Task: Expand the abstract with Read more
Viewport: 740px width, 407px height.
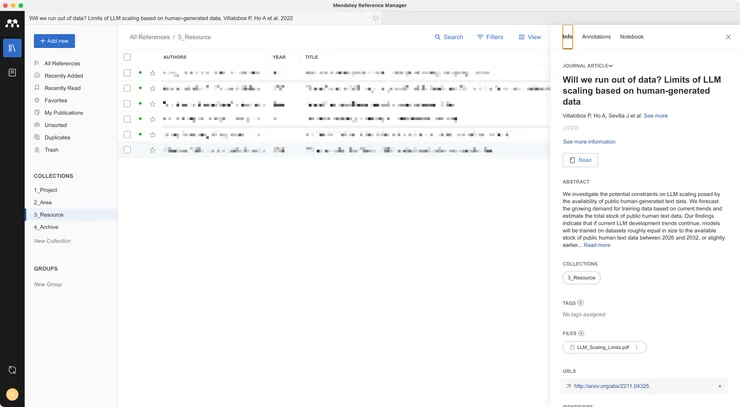Action: (x=597, y=245)
